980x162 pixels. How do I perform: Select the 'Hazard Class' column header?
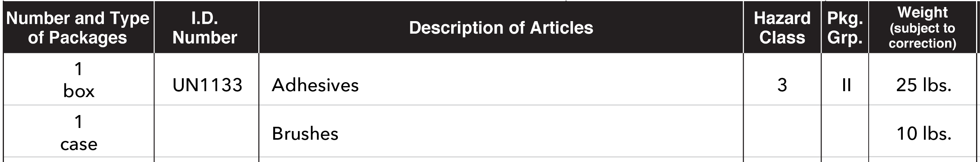tap(782, 28)
